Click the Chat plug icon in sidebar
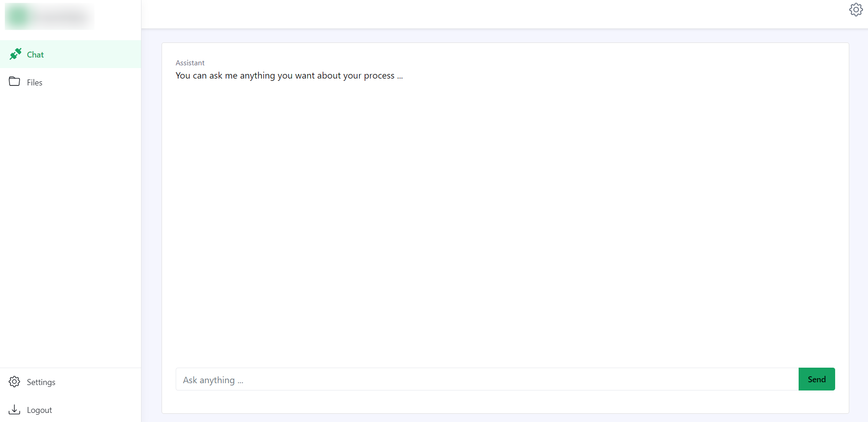The image size is (868, 422). (x=16, y=54)
